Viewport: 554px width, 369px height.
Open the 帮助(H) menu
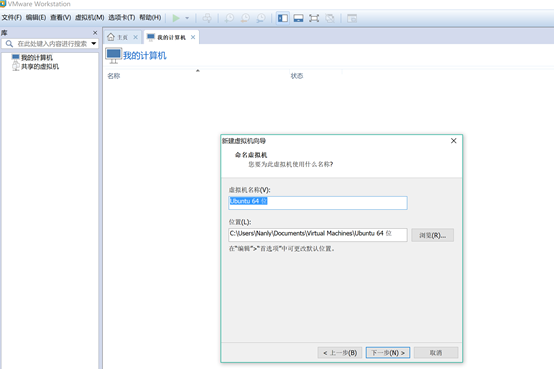point(150,17)
